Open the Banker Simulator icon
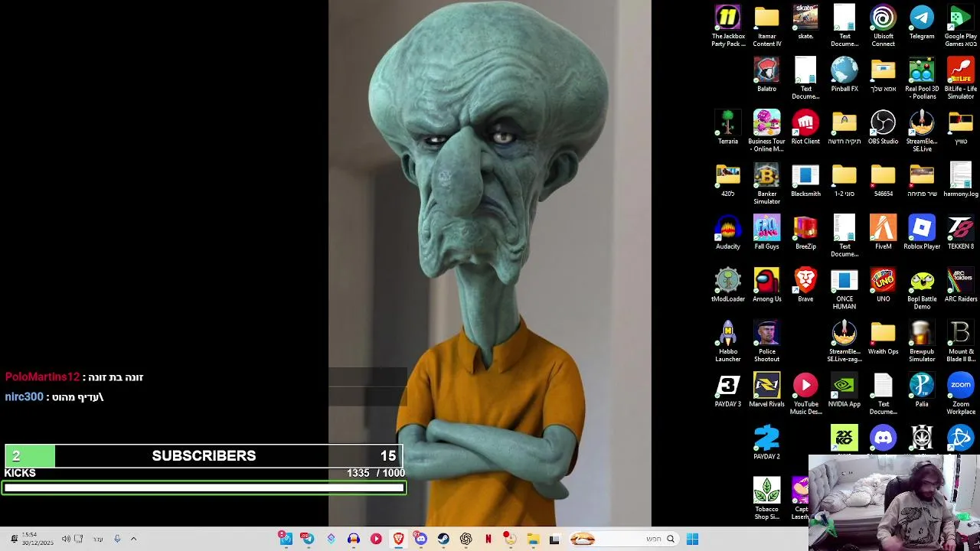 point(766,184)
